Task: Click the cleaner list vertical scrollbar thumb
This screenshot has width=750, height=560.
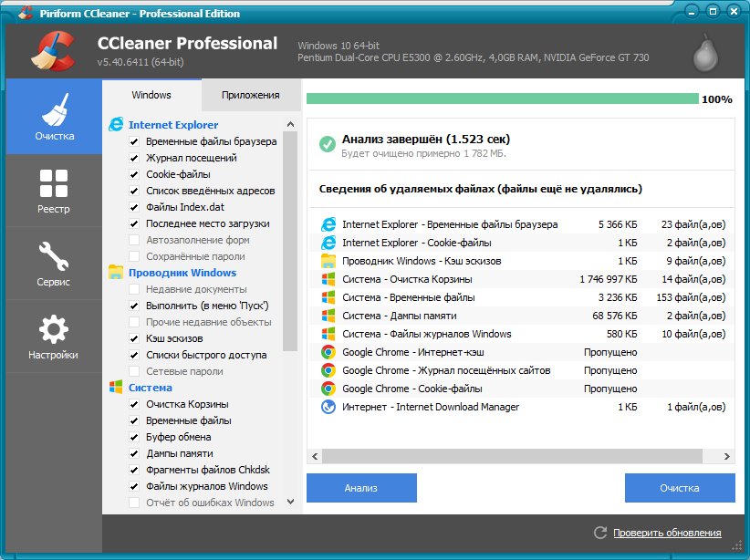Action: [x=290, y=242]
